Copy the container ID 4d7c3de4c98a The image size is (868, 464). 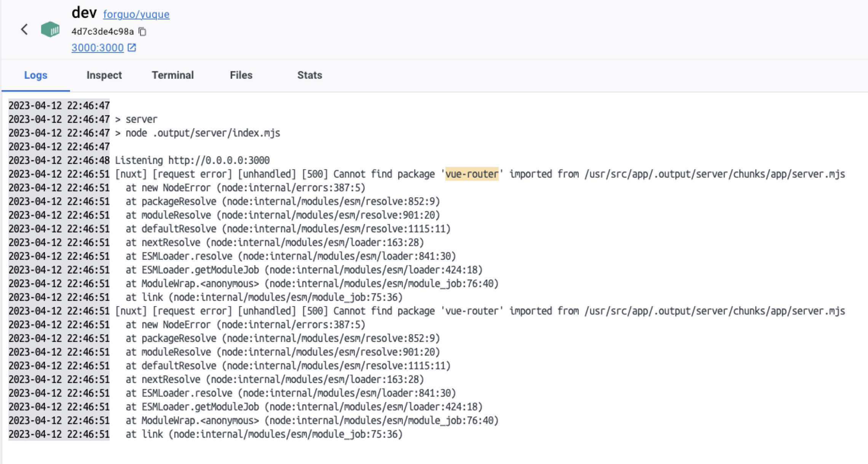coord(142,32)
